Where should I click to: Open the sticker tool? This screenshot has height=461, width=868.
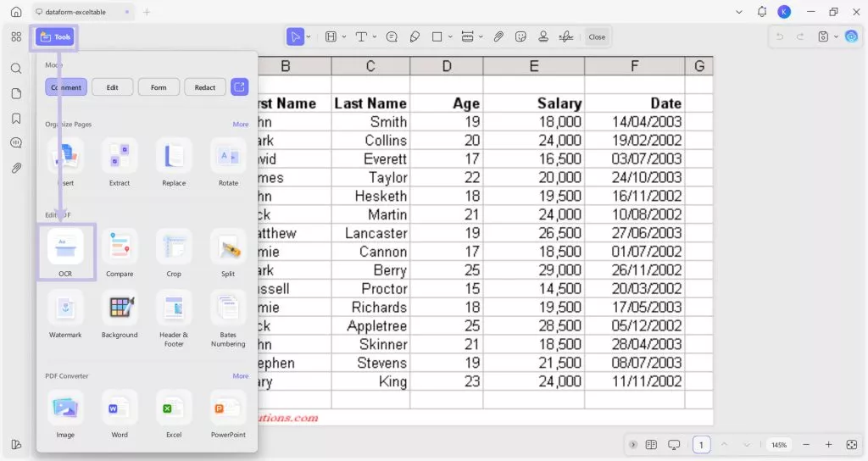tap(520, 37)
